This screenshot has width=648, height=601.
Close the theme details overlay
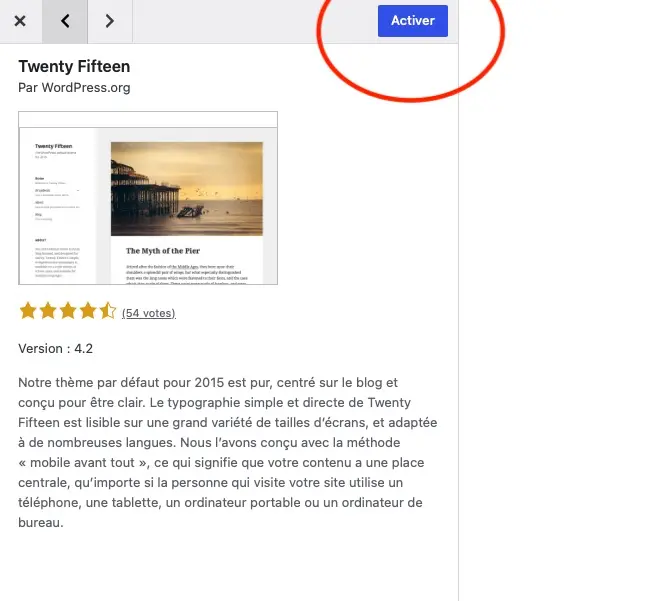tap(20, 21)
